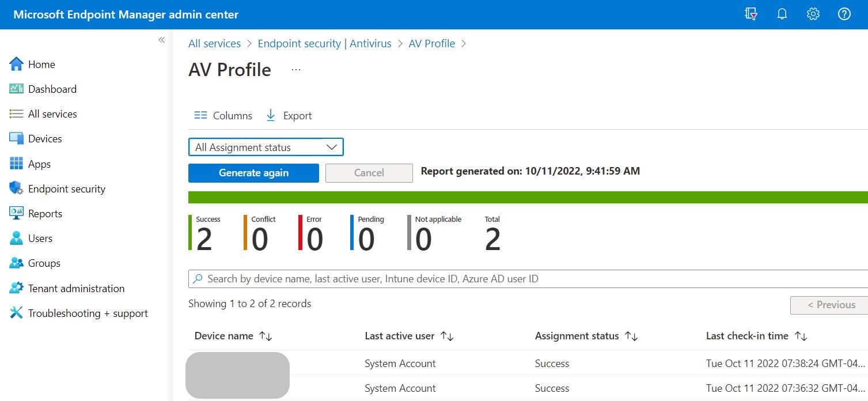
Task: Click the Endpoint security shield icon
Action: point(17,188)
